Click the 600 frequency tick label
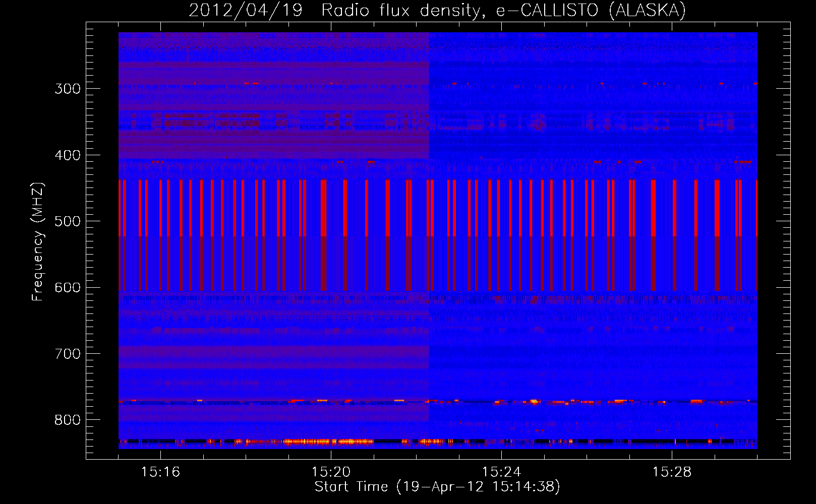 pyautogui.click(x=68, y=288)
